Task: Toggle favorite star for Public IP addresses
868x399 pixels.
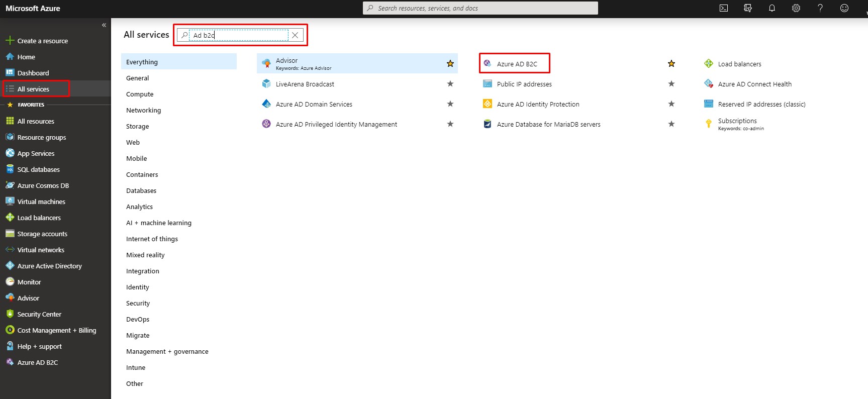Action: 671,83
